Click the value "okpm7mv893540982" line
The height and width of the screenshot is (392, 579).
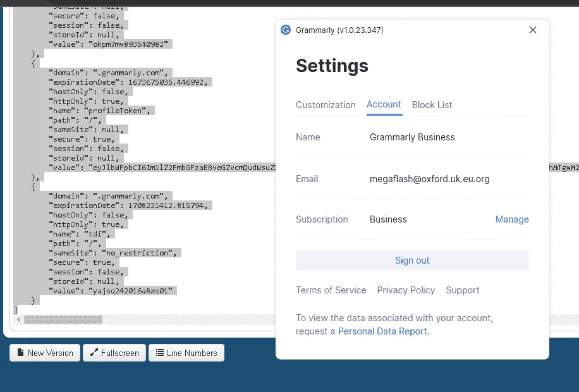108,44
